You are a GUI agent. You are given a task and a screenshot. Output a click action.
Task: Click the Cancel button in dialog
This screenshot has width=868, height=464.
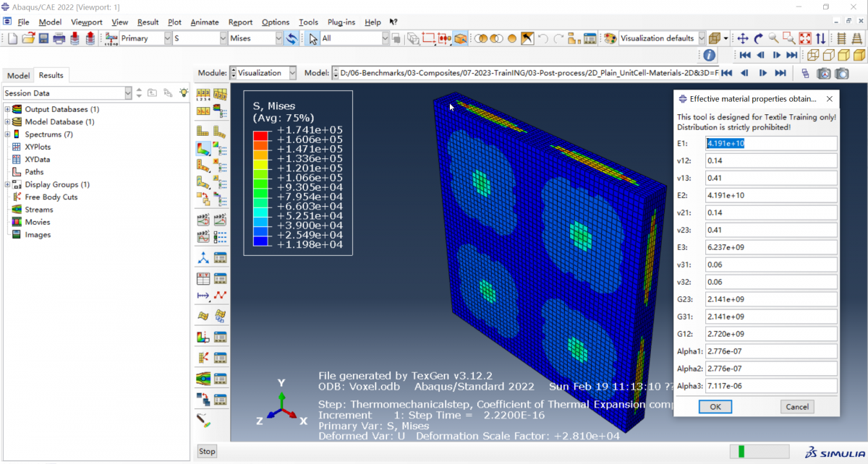point(797,406)
